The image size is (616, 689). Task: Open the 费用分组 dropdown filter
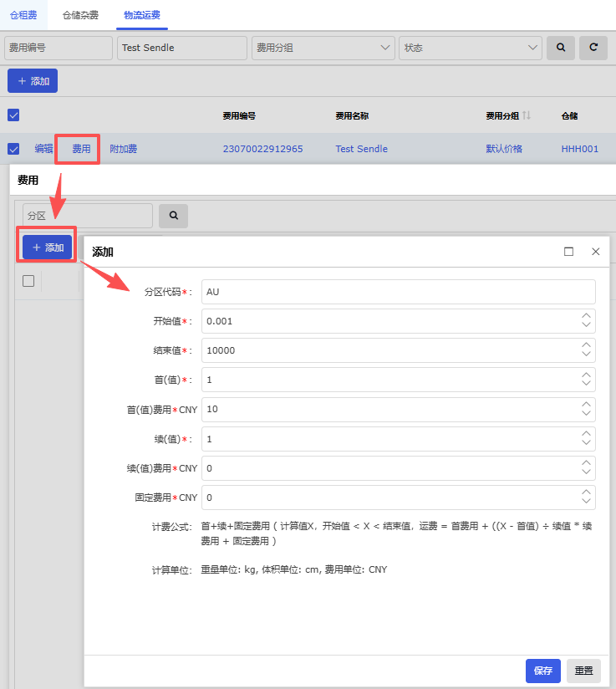pyautogui.click(x=323, y=48)
